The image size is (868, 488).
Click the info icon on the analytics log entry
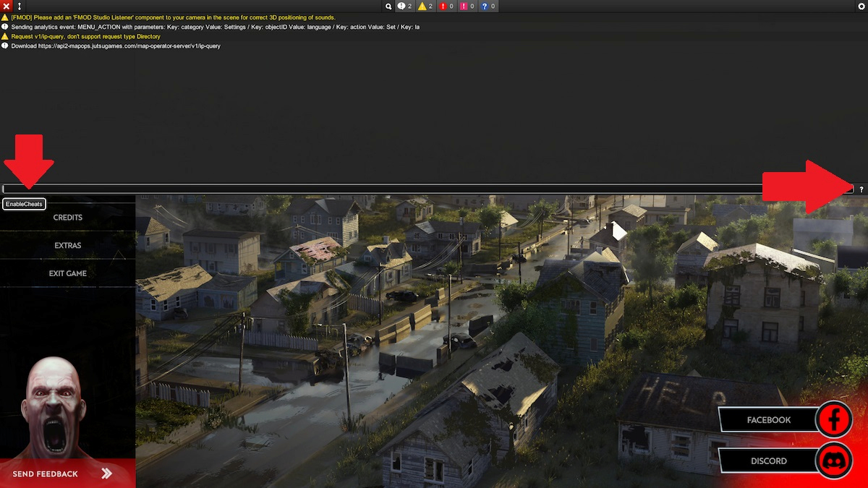coord(6,26)
